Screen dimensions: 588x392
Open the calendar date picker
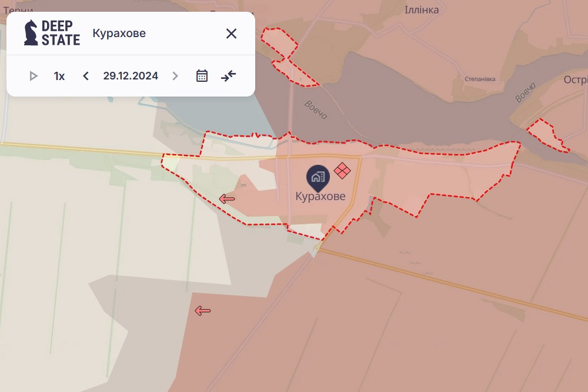tap(202, 76)
